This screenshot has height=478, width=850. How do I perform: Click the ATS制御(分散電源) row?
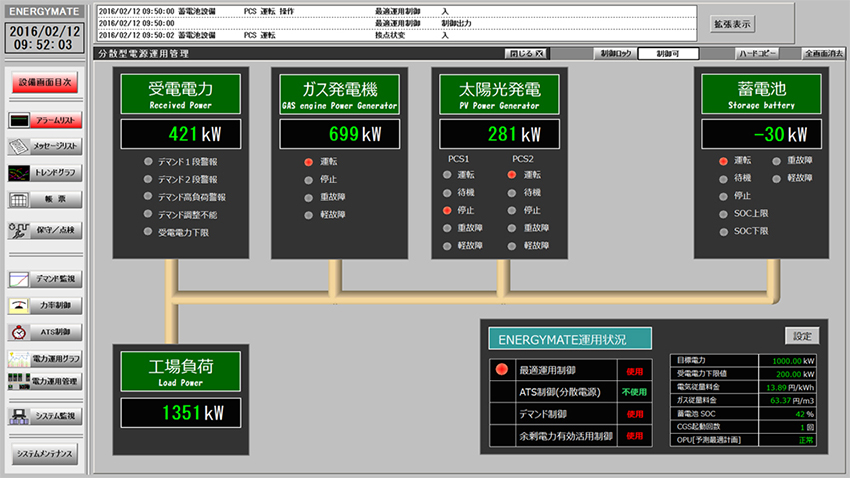pos(570,392)
